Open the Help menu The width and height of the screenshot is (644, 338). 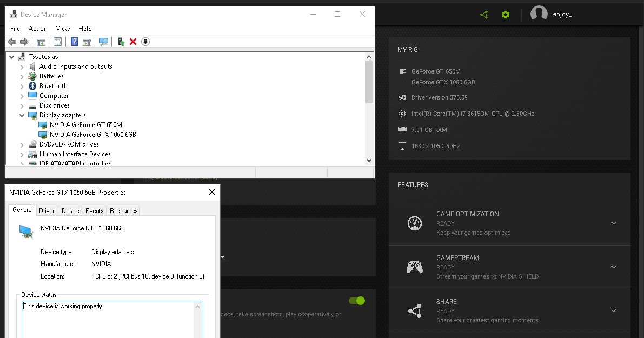[85, 28]
